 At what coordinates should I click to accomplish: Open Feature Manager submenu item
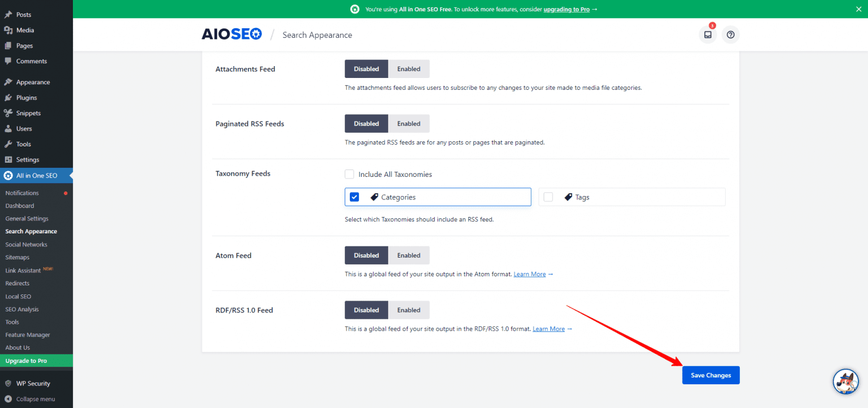28,335
